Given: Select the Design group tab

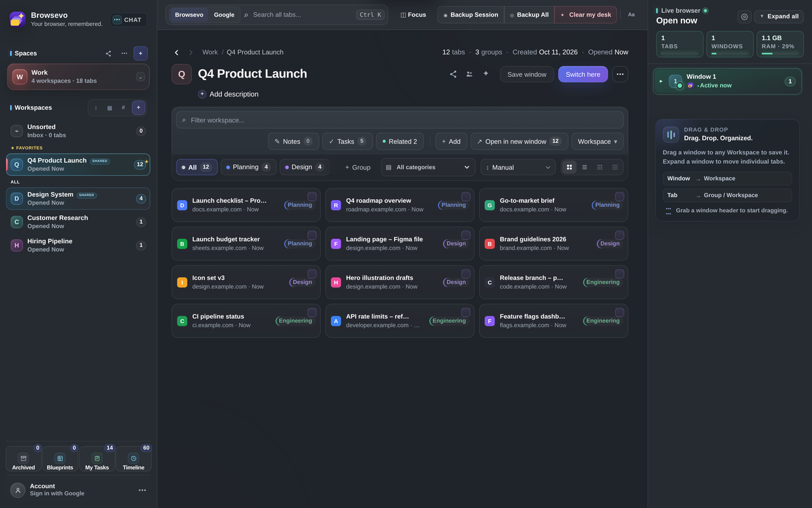Looking at the screenshot, I should [304, 167].
